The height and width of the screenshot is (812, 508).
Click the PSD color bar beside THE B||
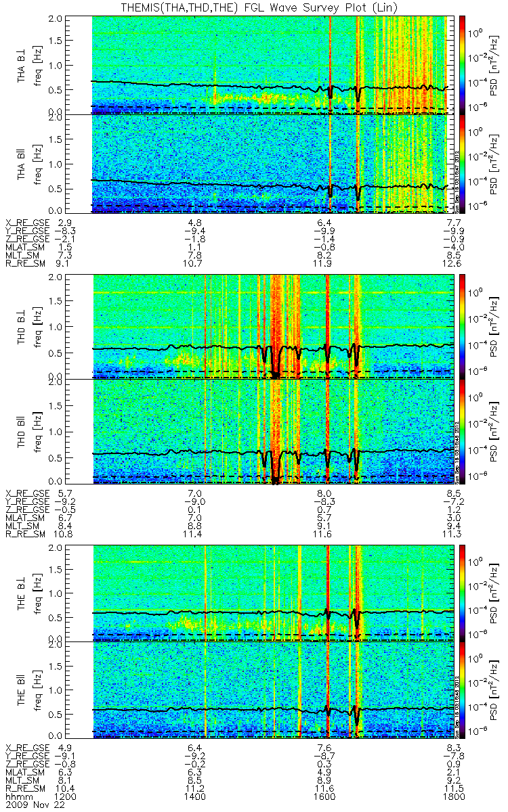click(x=463, y=690)
